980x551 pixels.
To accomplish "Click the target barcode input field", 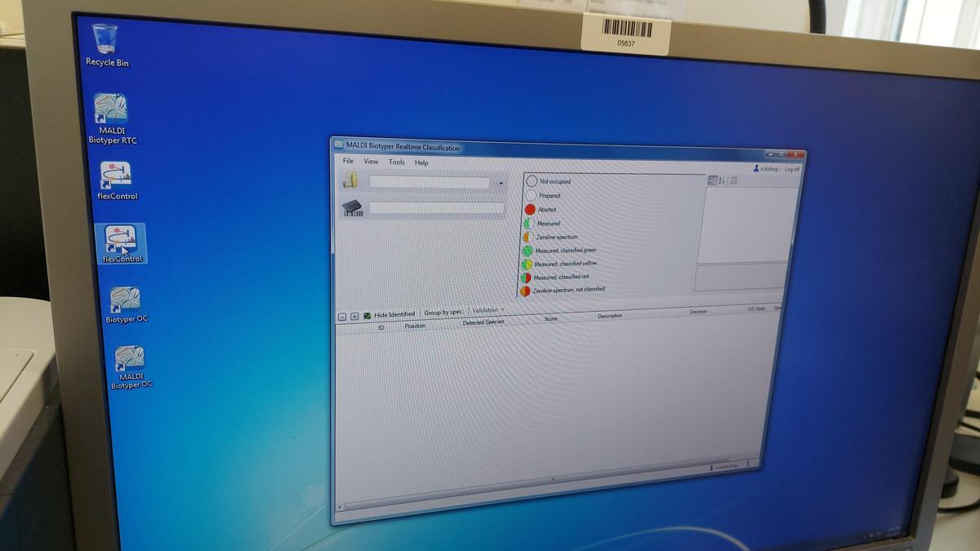I will tap(437, 209).
